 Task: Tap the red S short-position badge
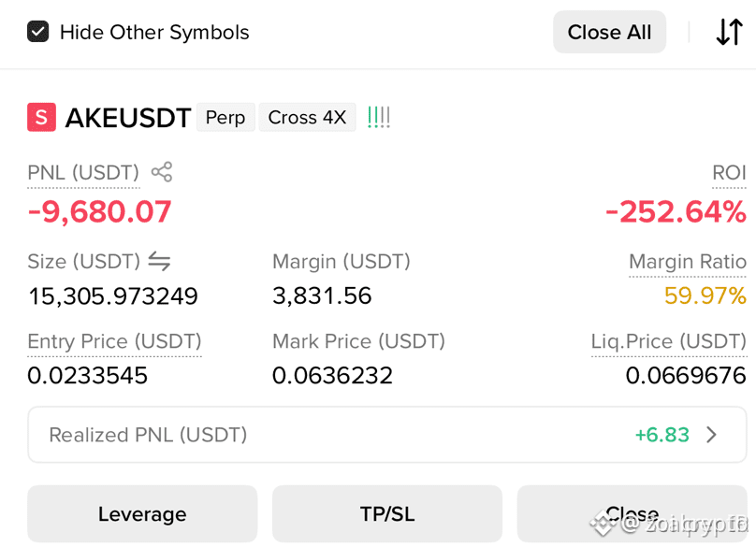(x=41, y=117)
